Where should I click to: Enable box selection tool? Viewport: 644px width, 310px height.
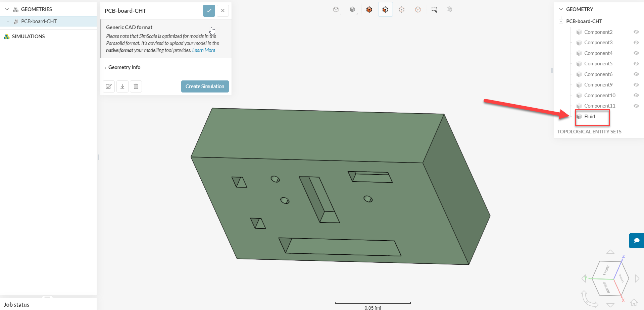coord(434,10)
